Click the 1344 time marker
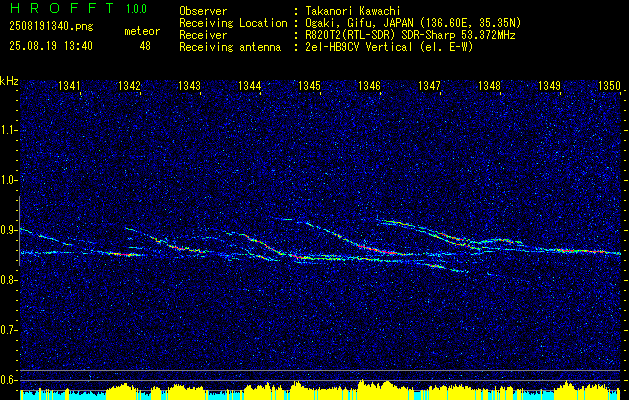The width and height of the screenshot is (629, 400). click(250, 86)
